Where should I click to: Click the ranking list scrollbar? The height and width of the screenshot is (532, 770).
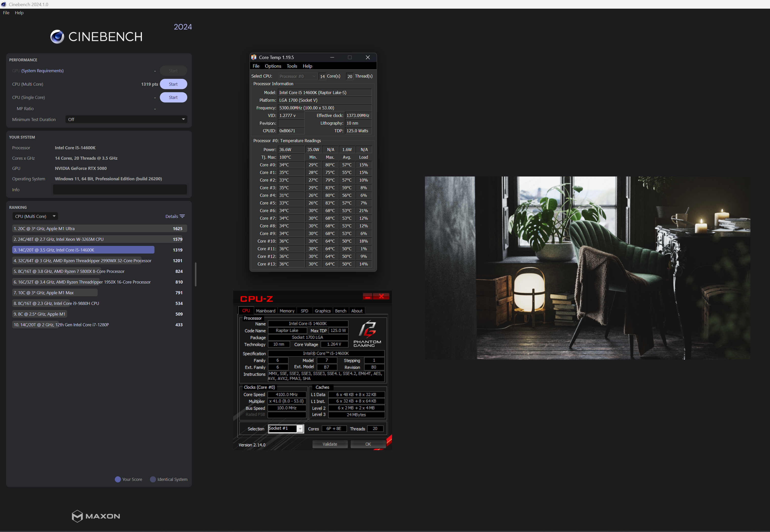tap(196, 274)
